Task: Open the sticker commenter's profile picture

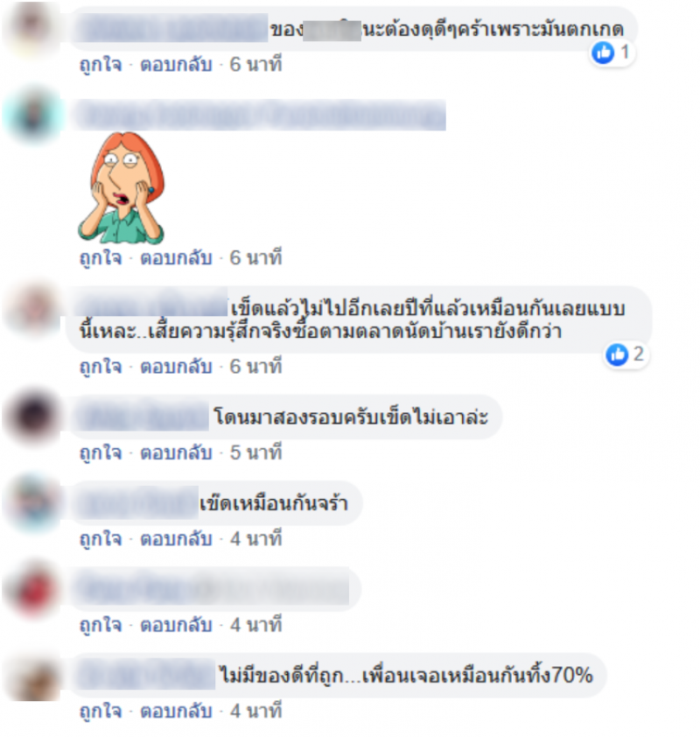Action: pyautogui.click(x=33, y=114)
